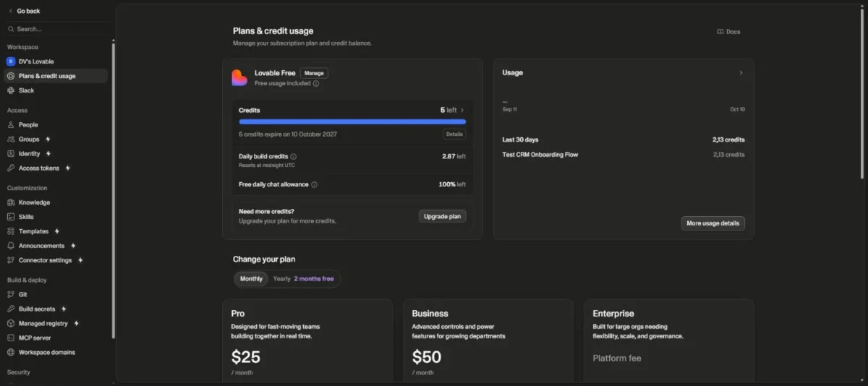Open the Workspace domains page
This screenshot has width=868, height=386.
(x=56, y=352)
